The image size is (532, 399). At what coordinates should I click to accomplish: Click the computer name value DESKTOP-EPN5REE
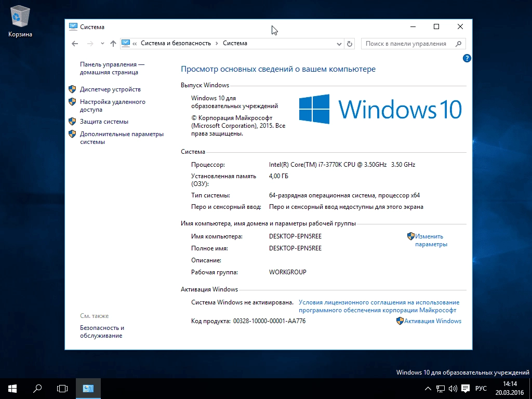pos(295,236)
